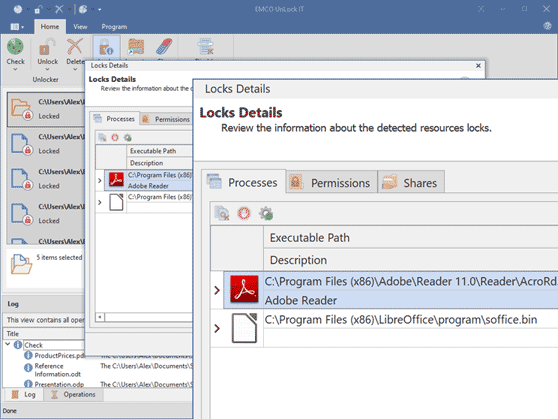Screen dimensions: 558x419
Task: Open the help icon at the ribbon's right end
Action: (547, 26)
